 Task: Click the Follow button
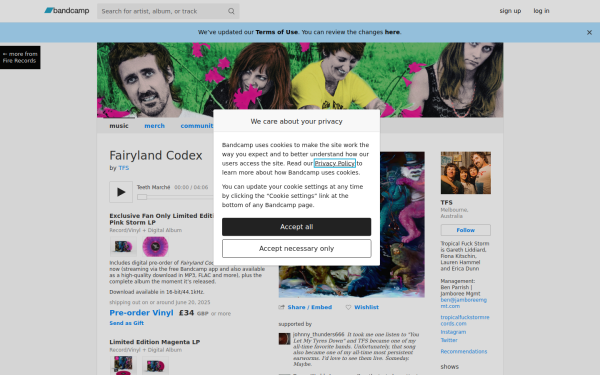pyautogui.click(x=466, y=230)
